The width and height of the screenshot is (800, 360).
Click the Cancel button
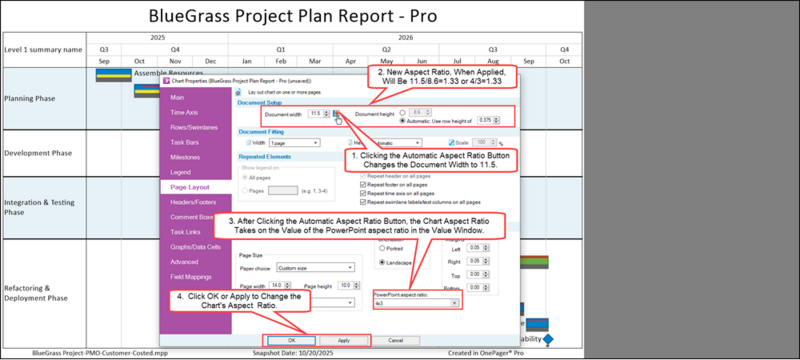tap(395, 340)
